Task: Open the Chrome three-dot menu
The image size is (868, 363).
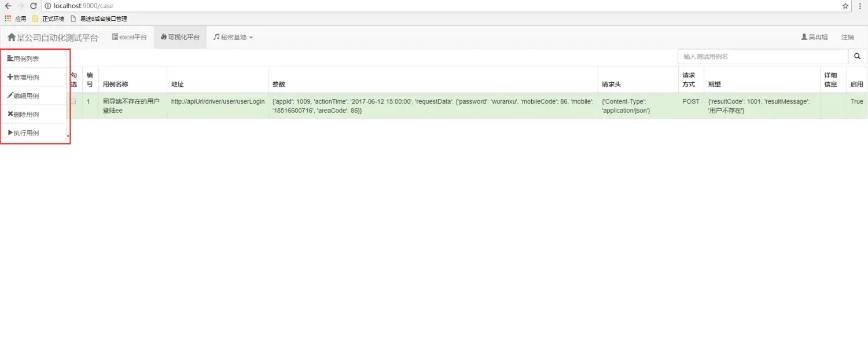Action: 860,6
